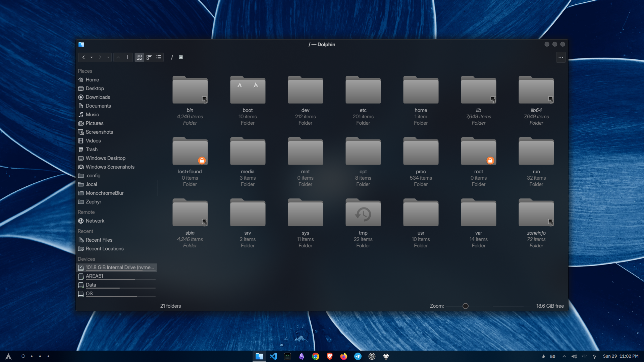
Task: Navigate back with the back arrow
Action: [84, 57]
